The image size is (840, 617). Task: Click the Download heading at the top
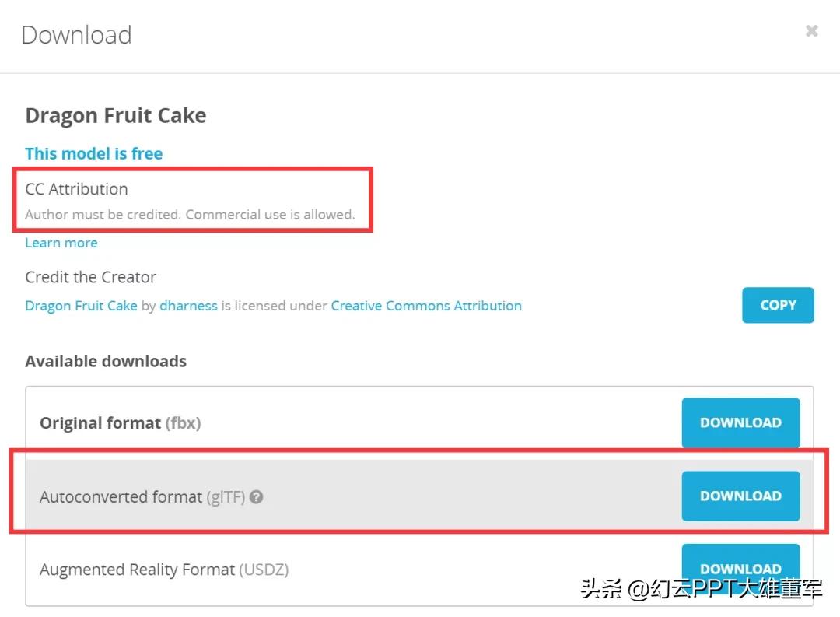(75, 34)
